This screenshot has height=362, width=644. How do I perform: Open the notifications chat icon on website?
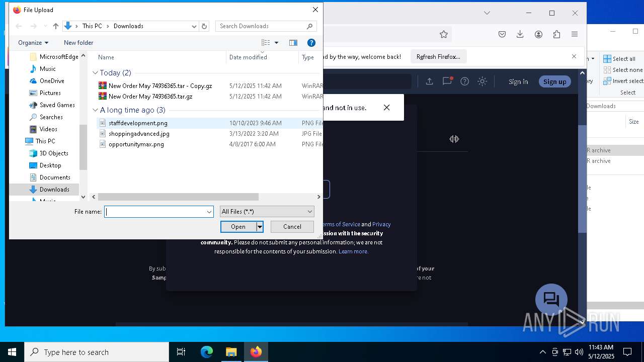tap(447, 81)
